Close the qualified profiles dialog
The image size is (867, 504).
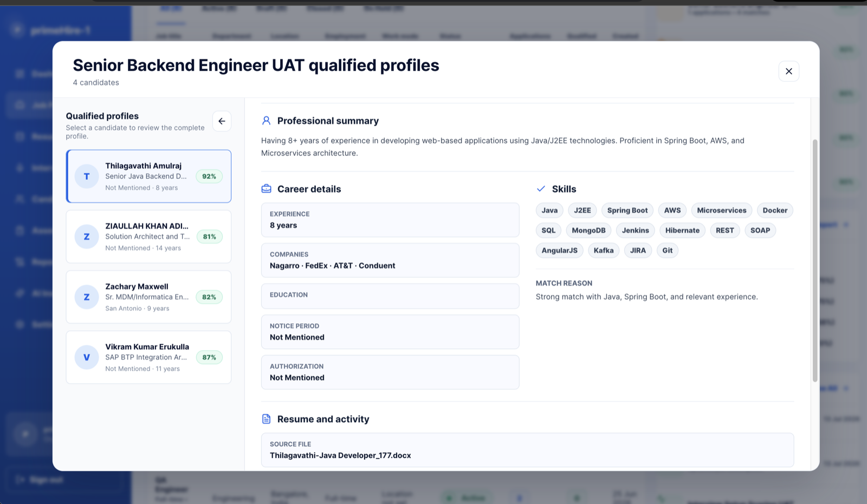(x=788, y=71)
